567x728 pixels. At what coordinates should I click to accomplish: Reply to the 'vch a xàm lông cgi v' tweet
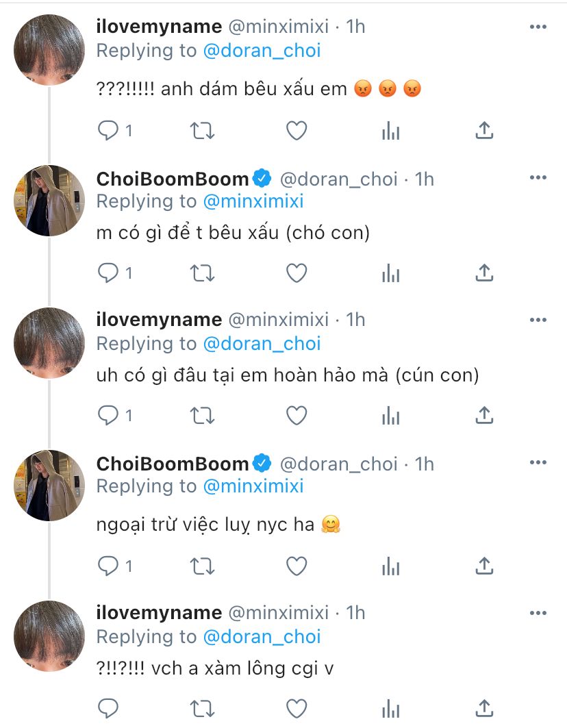(108, 708)
